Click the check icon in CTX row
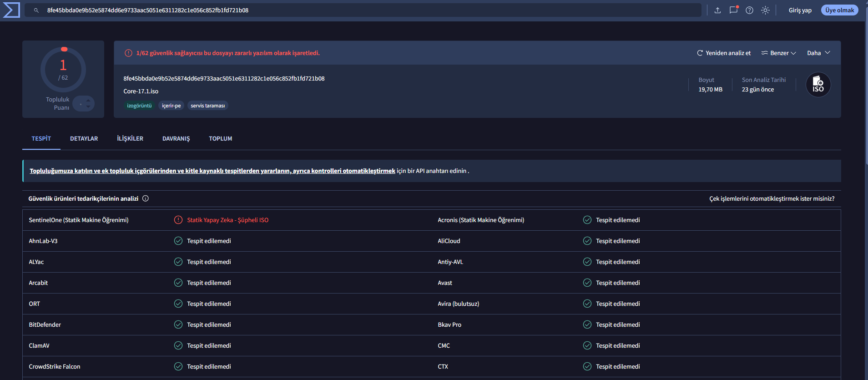This screenshot has width=868, height=380. (x=587, y=366)
